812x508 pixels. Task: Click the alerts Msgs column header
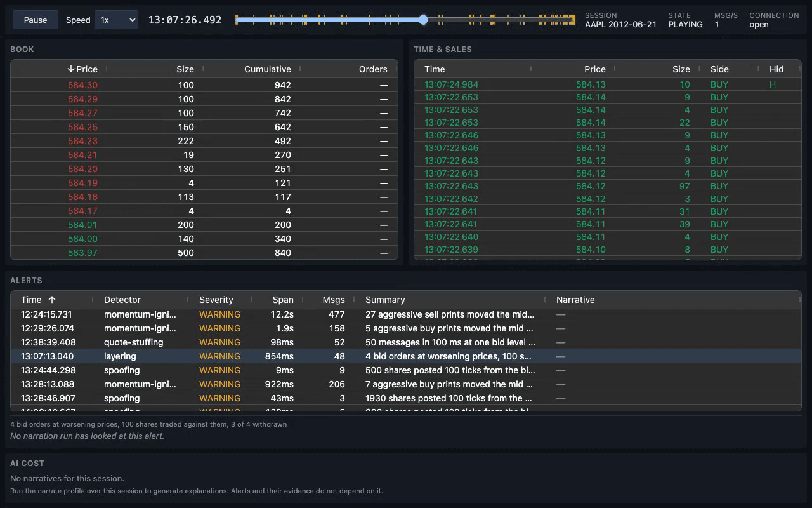click(x=334, y=300)
